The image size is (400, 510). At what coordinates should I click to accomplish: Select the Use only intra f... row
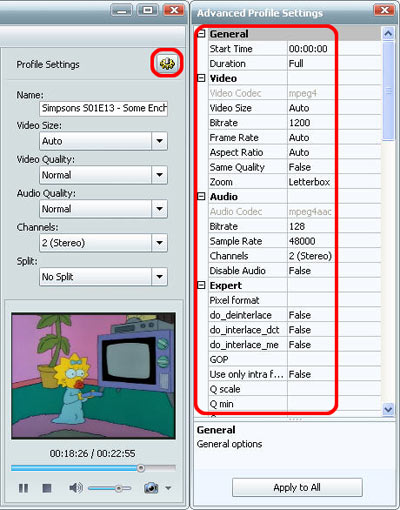tap(295, 374)
